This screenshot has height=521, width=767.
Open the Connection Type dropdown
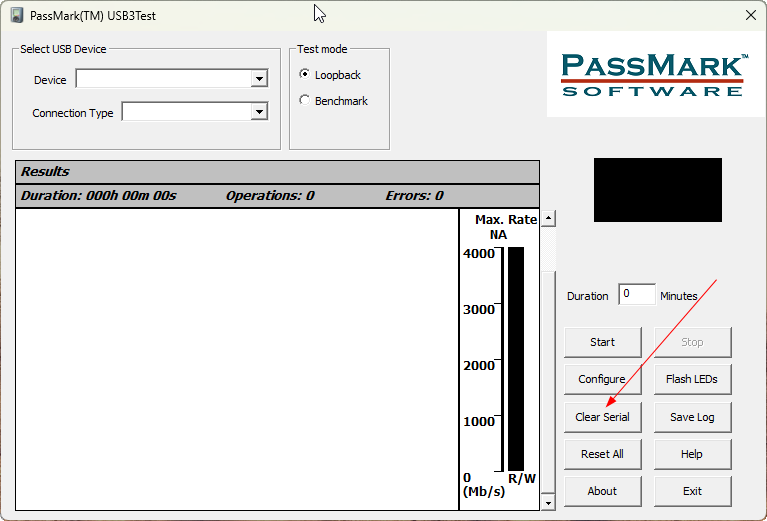coord(259,112)
